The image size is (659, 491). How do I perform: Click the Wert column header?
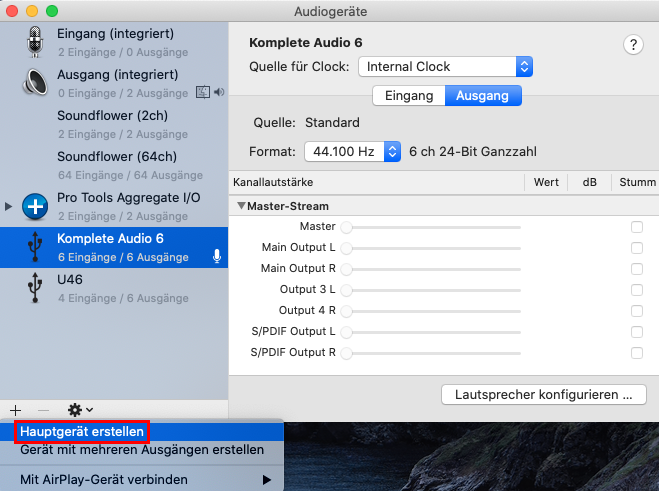(546, 182)
